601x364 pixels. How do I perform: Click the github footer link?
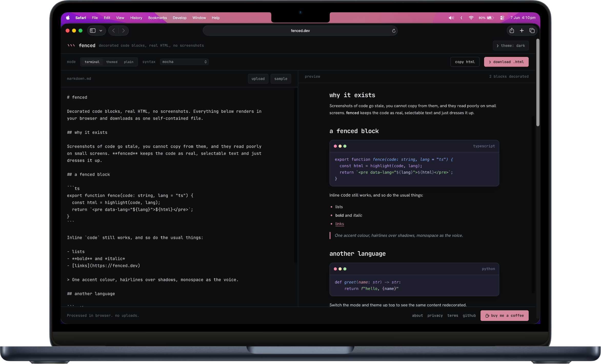tap(469, 316)
